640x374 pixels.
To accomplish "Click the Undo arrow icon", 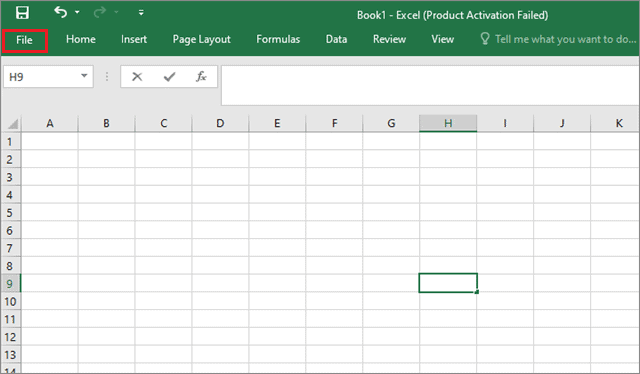I will (x=60, y=12).
